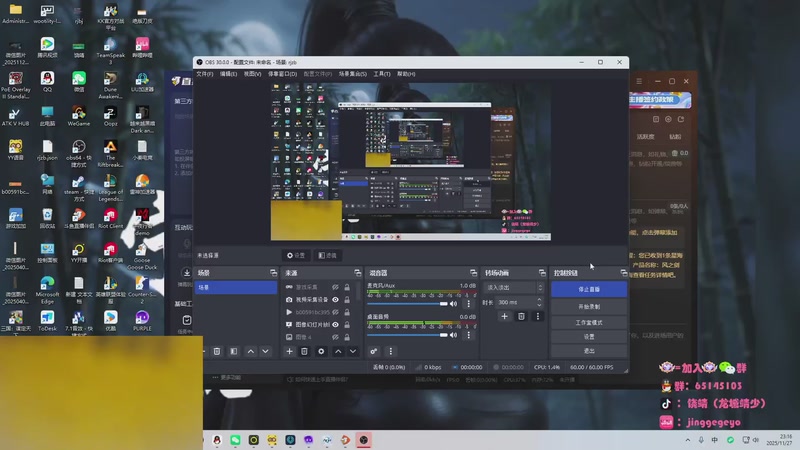Toggle lock on 图像 4 source

pos(347,337)
